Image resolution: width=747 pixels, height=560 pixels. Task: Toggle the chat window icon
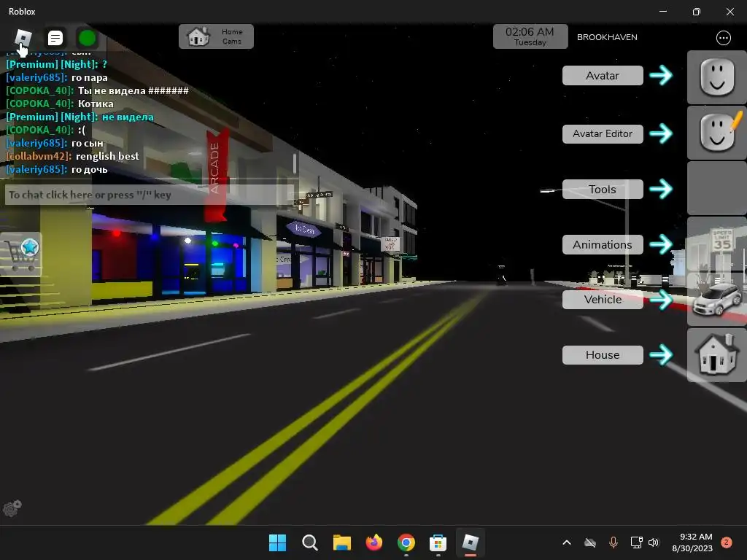click(55, 38)
